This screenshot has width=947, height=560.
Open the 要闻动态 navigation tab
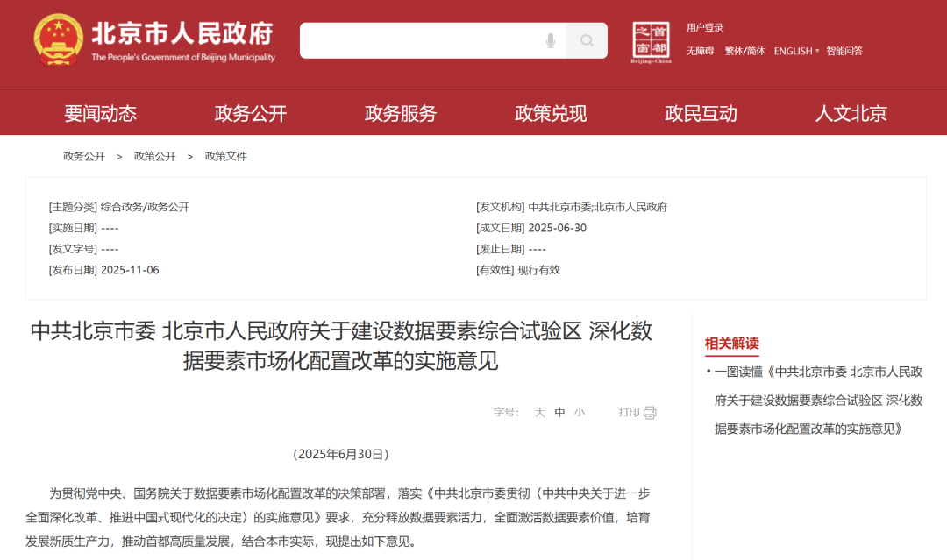click(x=101, y=113)
